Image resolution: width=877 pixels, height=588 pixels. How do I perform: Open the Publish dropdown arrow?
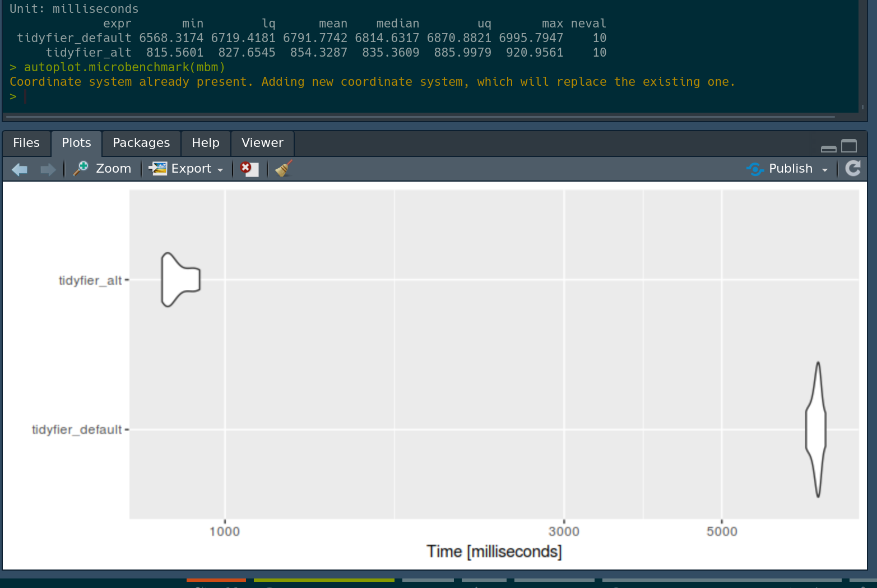824,169
